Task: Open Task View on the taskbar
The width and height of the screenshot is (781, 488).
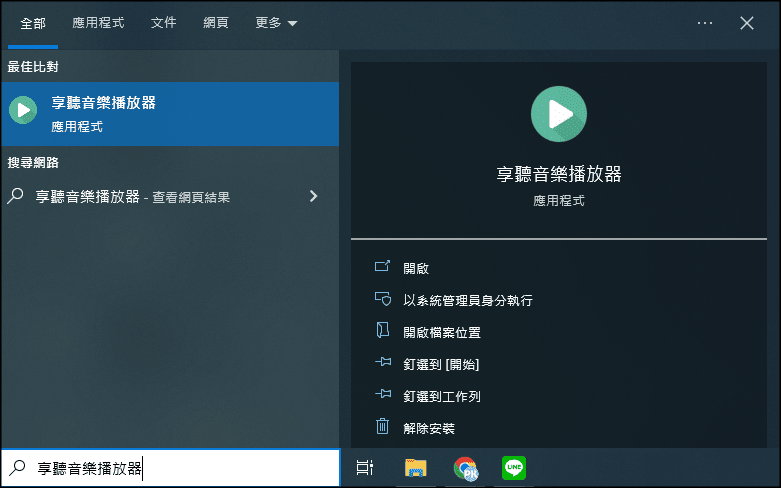Action: tap(365, 468)
